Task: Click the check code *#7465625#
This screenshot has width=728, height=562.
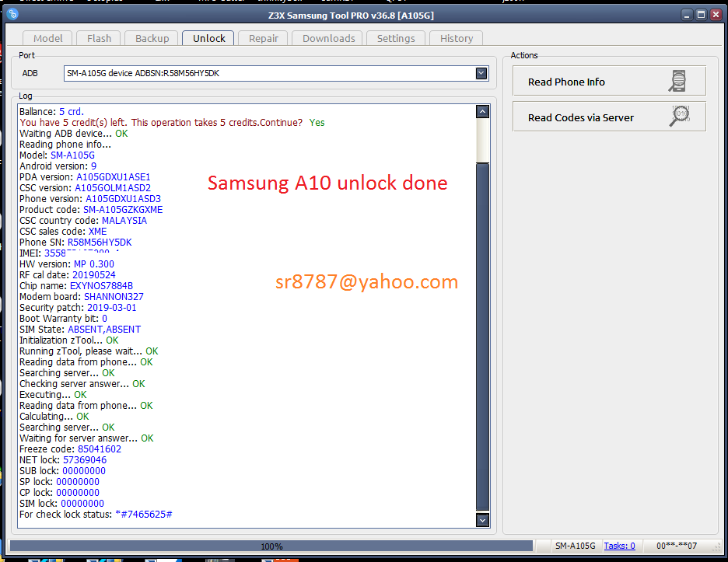Action: 143,515
